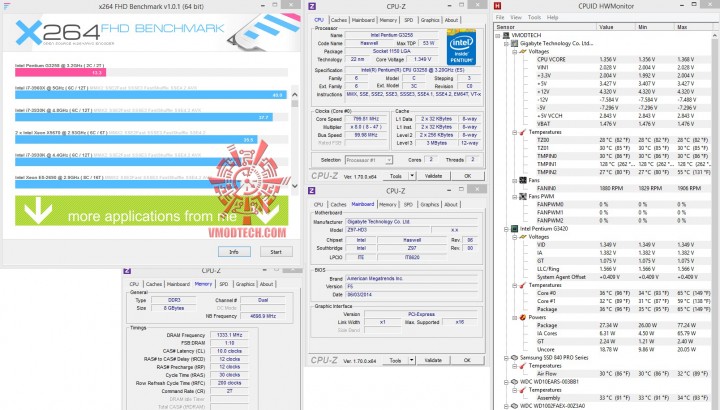
Task: Click the Fans node icon in HWMonitor
Action: tap(523, 180)
